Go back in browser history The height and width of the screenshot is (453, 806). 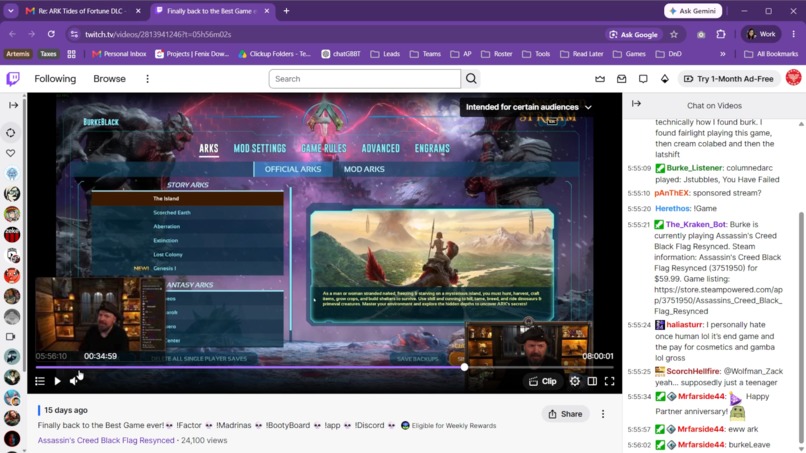(12, 34)
